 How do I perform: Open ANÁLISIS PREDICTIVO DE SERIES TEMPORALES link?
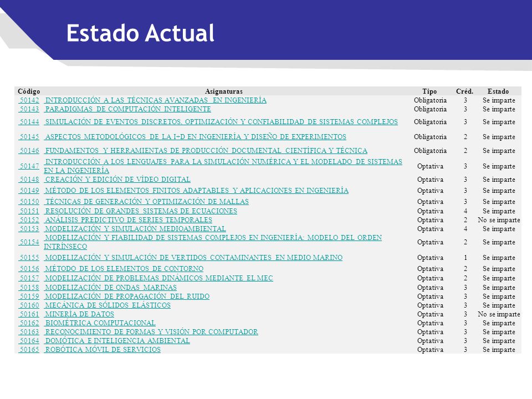[128, 220]
